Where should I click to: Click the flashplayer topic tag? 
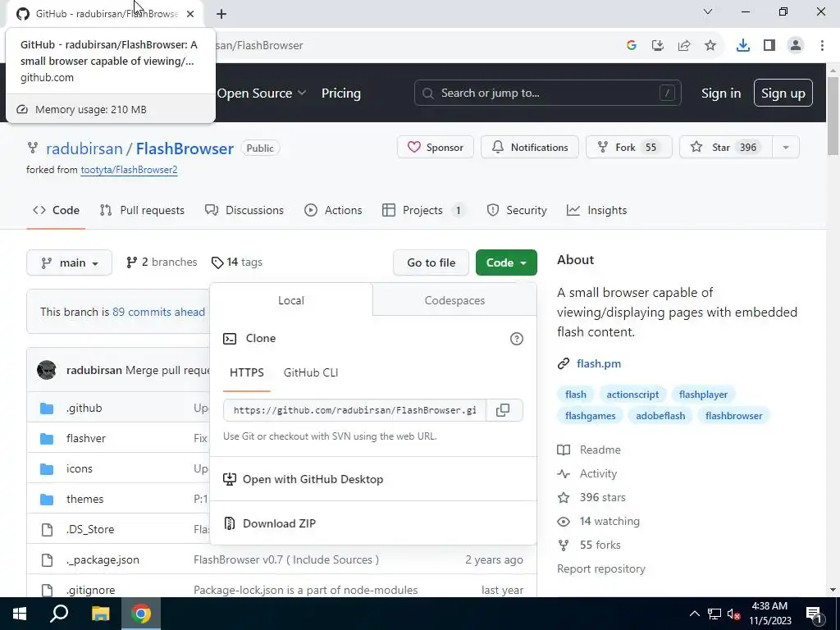(703, 395)
